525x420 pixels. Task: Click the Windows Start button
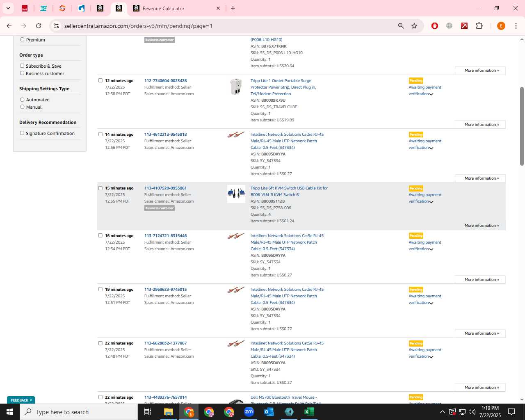[10, 412]
